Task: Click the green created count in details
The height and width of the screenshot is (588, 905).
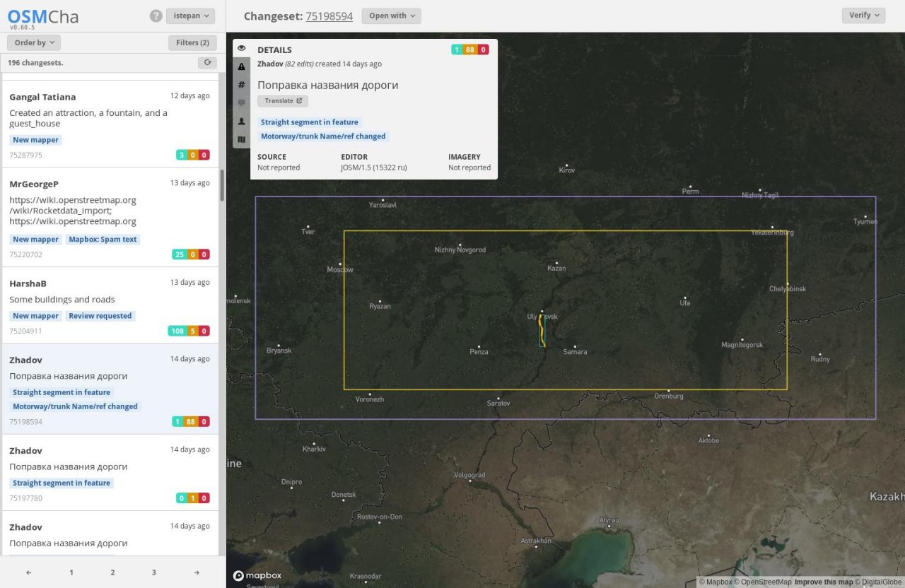Action: [457, 49]
